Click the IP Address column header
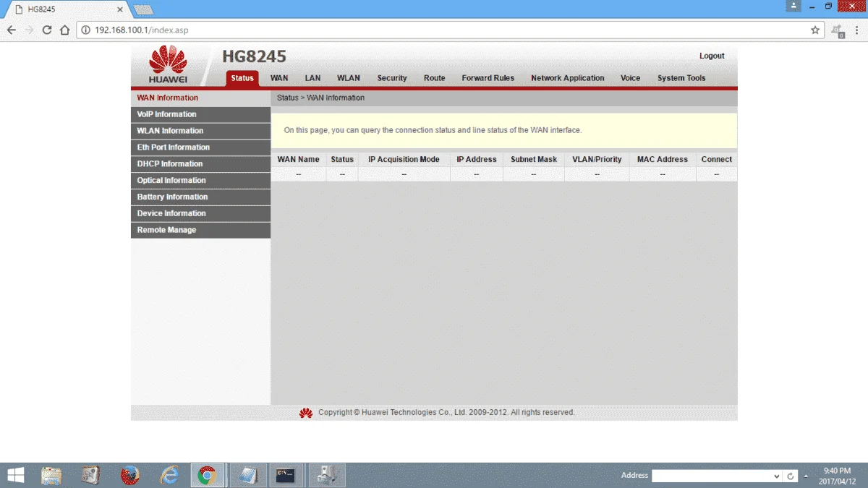 (477, 159)
